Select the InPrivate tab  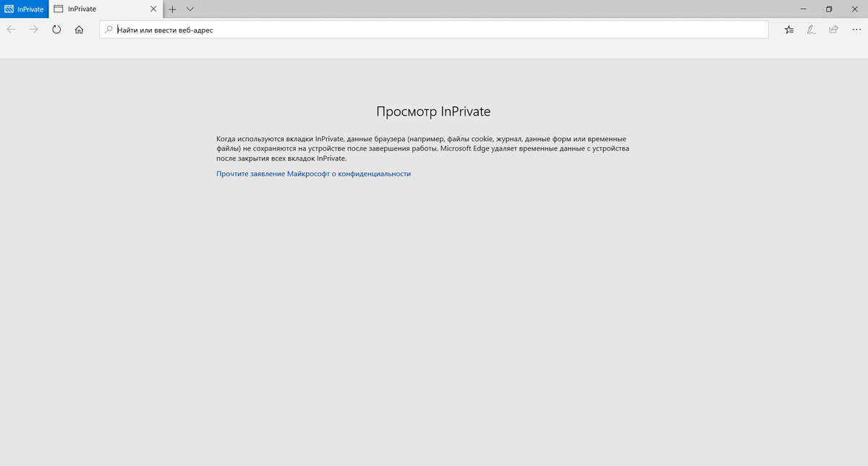106,9
